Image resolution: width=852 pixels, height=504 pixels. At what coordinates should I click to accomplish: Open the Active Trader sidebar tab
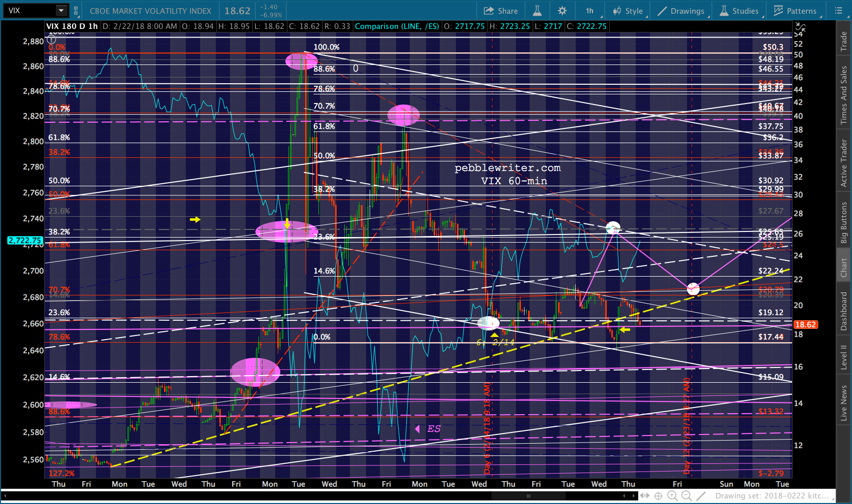tap(844, 163)
